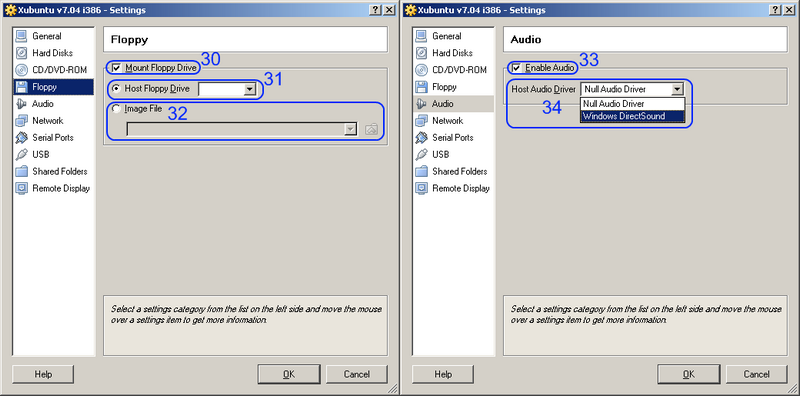
Task: Click Help button in Floppy settings window
Action: pos(43,374)
